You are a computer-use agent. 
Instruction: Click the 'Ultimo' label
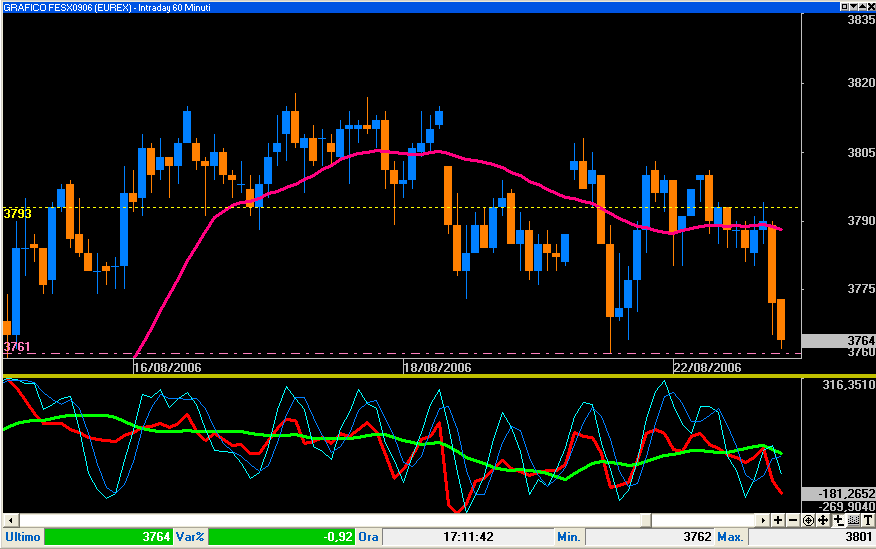[x=23, y=537]
